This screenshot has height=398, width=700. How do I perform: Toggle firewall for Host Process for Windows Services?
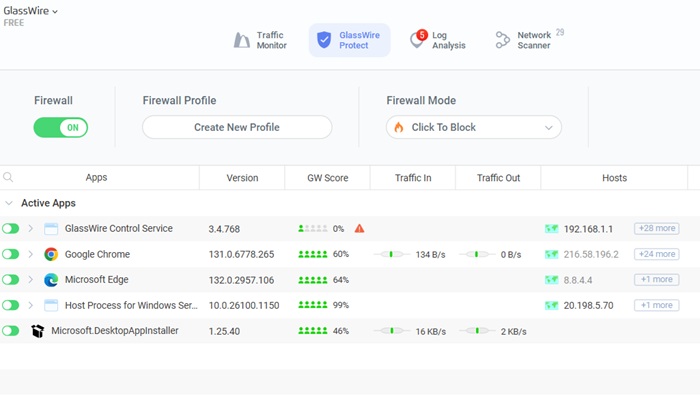click(10, 306)
